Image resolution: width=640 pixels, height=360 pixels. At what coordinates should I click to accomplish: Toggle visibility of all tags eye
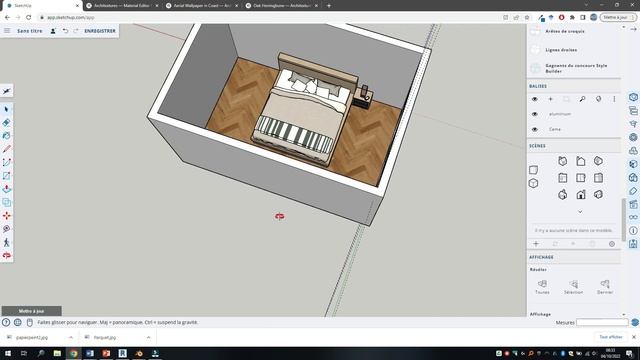click(535, 99)
